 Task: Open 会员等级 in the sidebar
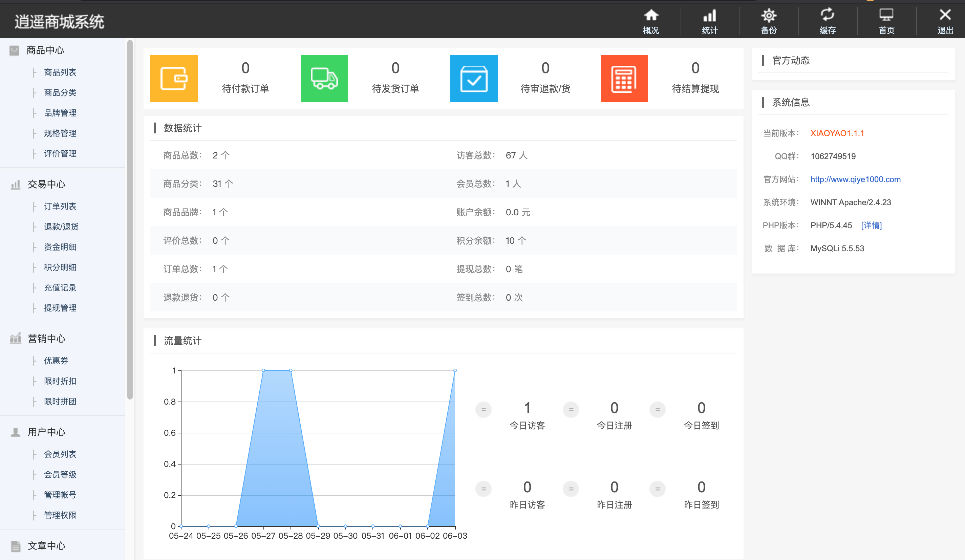click(60, 475)
